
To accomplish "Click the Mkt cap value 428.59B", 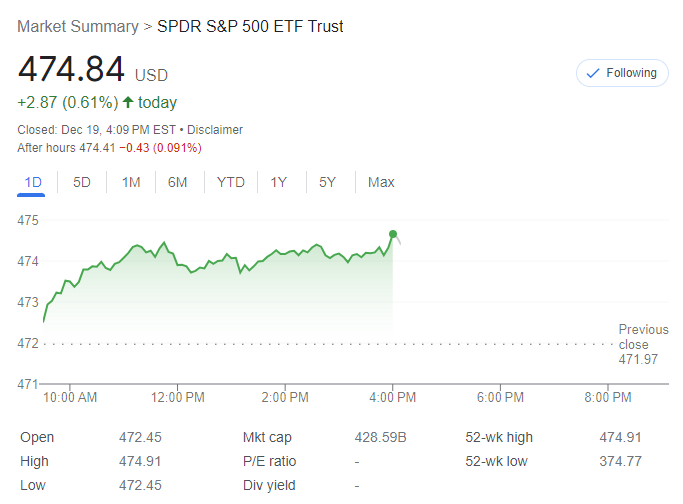I will 375,437.
